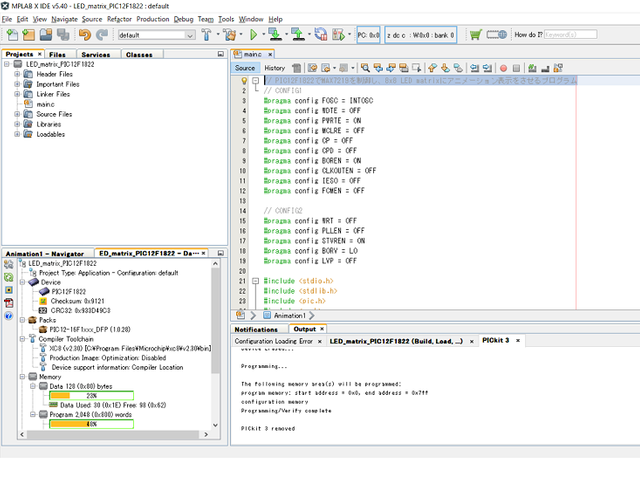Expand the Header Files folder
Viewport: 640px width, 480px height.
click(x=17, y=74)
